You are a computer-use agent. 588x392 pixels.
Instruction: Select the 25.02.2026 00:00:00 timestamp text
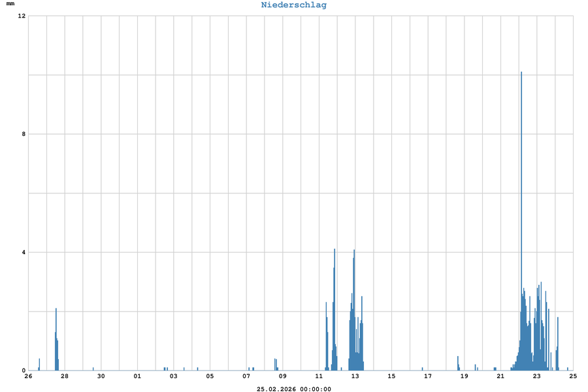click(x=293, y=389)
